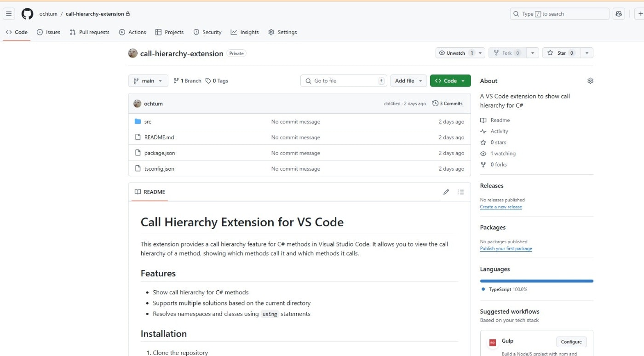This screenshot has height=356, width=644.
Task: Click Configure for Gulp workflow
Action: point(571,342)
